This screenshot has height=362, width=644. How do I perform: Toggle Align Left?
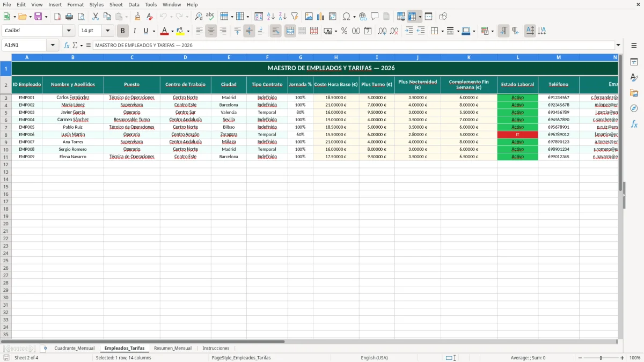coord(199,31)
